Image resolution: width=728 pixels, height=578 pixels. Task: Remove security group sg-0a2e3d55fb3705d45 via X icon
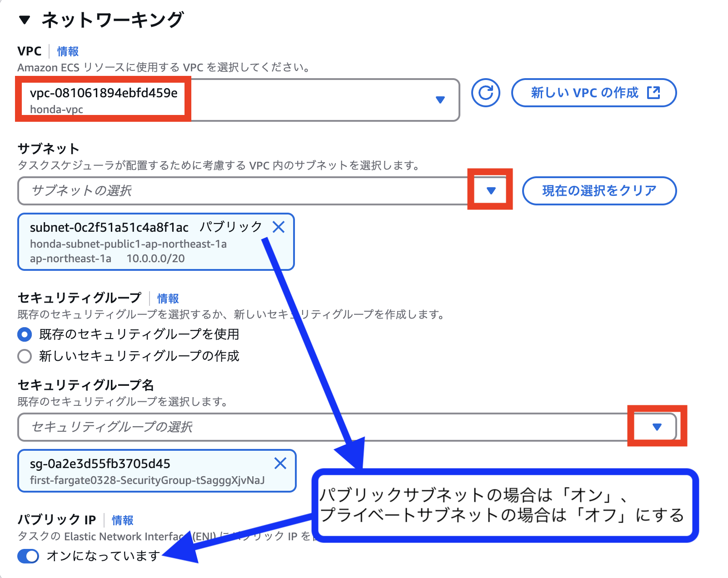280,464
